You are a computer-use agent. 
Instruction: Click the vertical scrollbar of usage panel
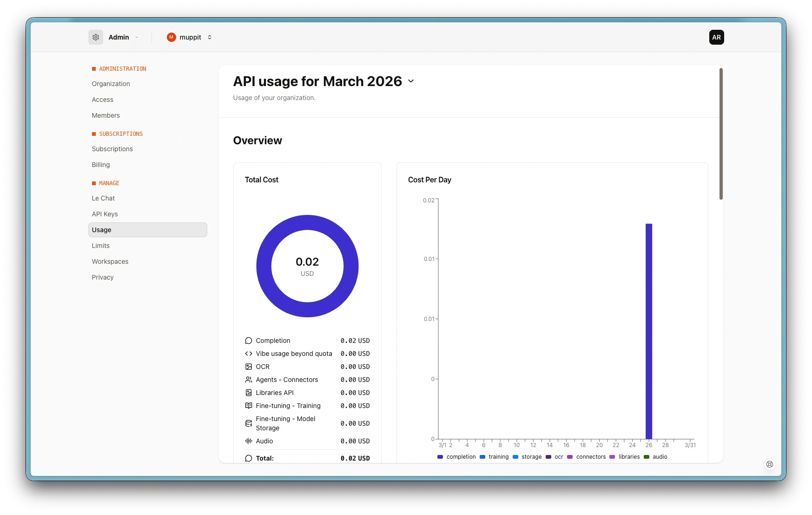pyautogui.click(x=721, y=134)
